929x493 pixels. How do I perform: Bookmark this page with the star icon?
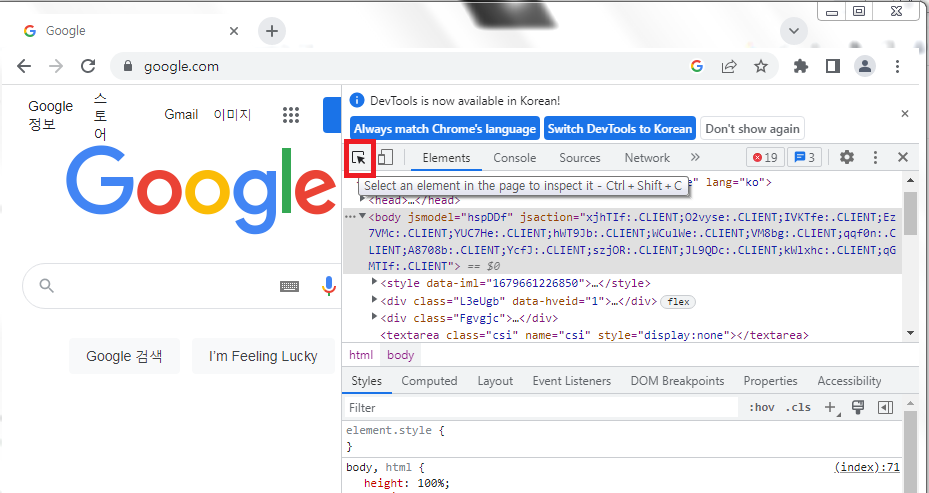point(761,67)
